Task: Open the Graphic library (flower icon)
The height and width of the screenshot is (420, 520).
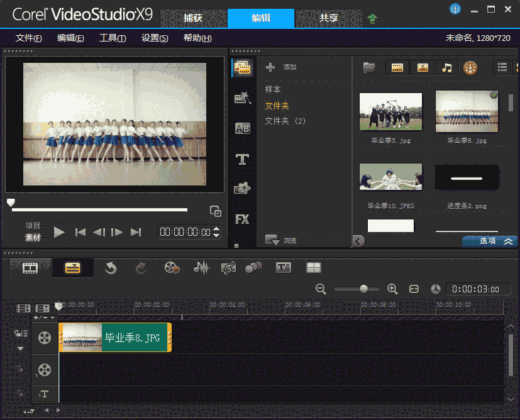Action: [243, 188]
